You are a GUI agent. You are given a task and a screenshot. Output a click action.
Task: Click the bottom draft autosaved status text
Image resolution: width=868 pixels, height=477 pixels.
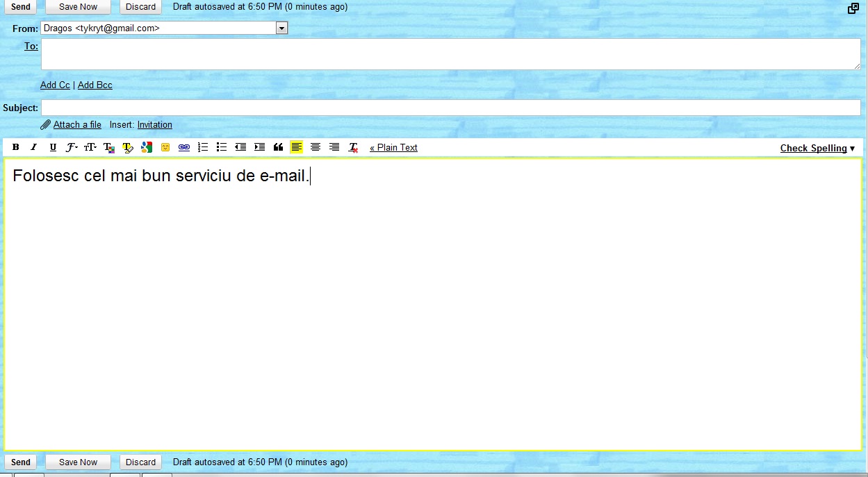261,462
